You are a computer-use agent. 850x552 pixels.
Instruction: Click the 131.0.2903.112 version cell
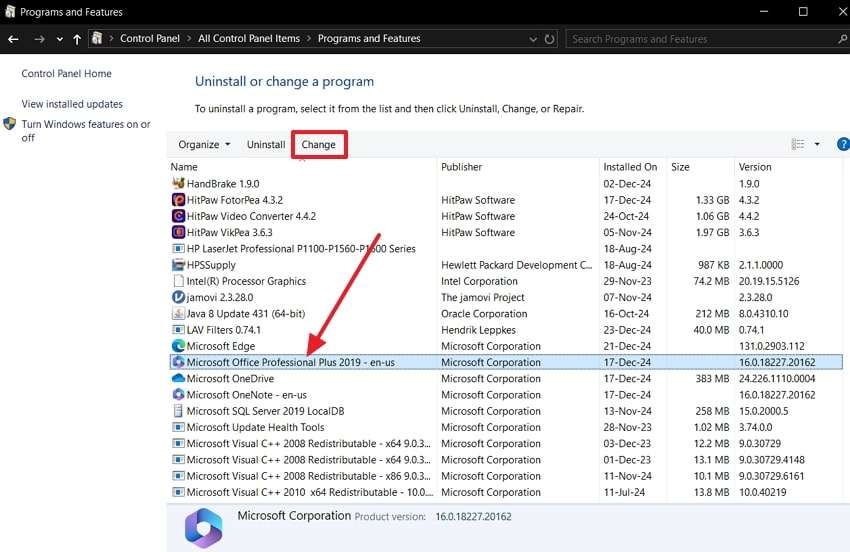771,346
